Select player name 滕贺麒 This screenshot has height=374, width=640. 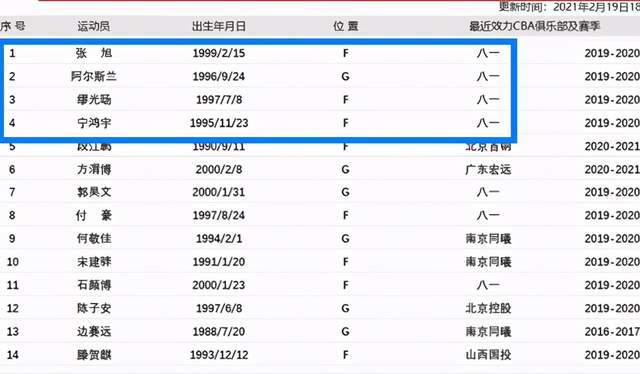pyautogui.click(x=94, y=355)
